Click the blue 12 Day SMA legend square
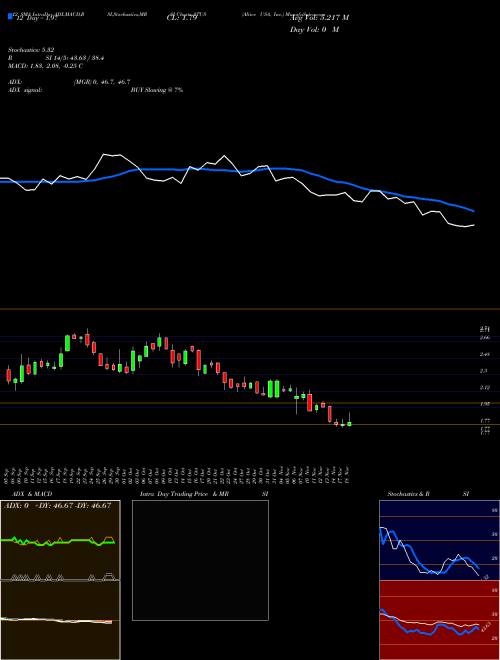This screenshot has width=500, height=660. 10,16
